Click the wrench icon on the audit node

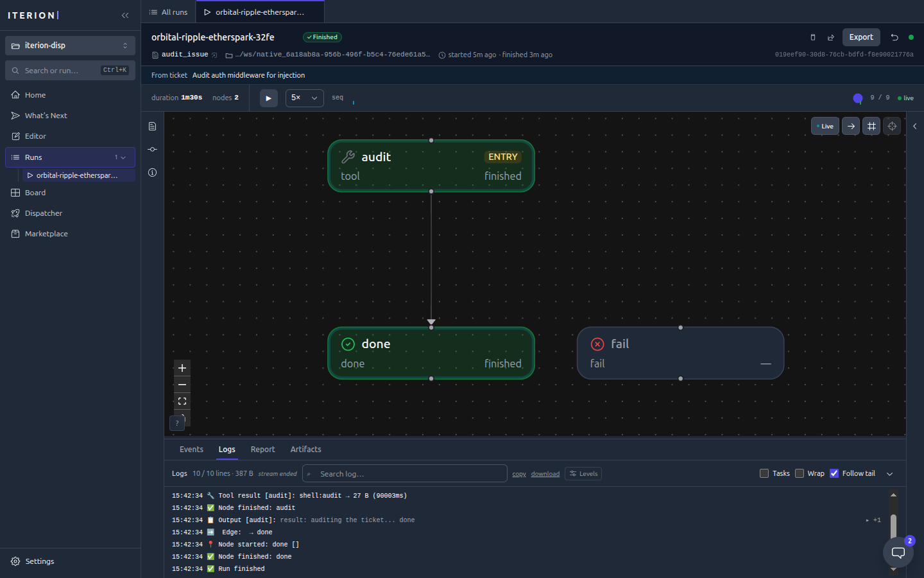point(348,157)
